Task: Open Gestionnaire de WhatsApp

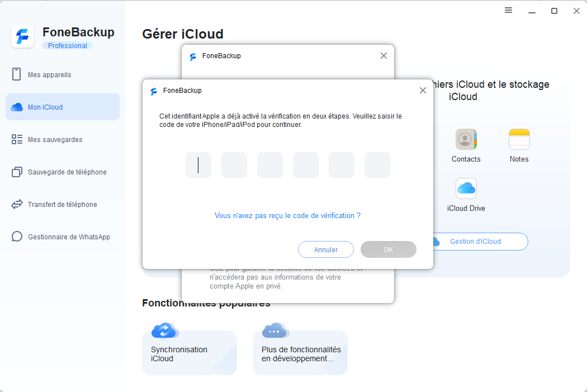Action: point(63,237)
